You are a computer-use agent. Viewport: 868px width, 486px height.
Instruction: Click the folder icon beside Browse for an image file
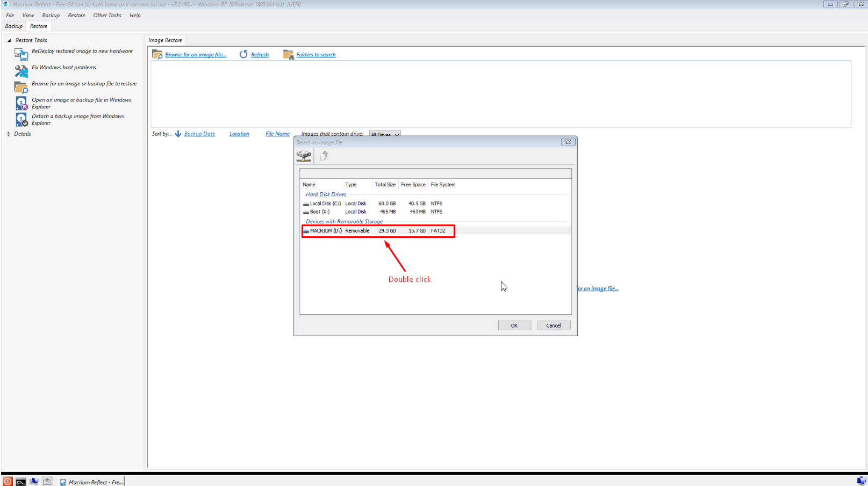pos(157,54)
